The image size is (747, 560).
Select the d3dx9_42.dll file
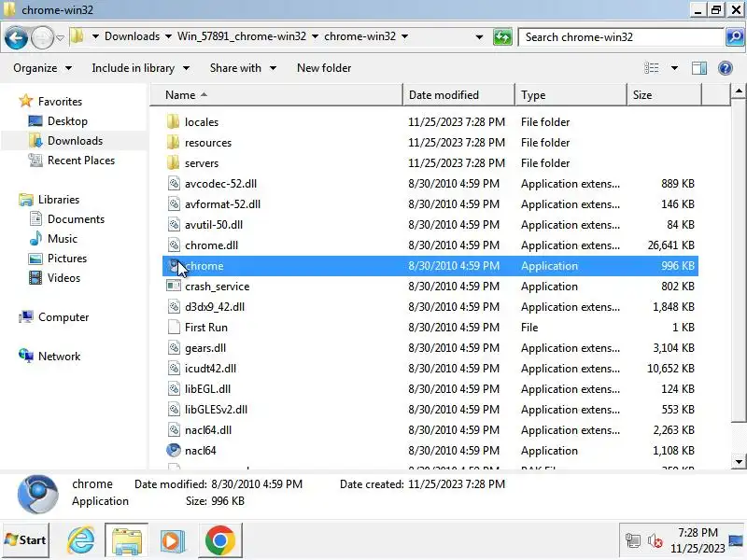[430, 307]
